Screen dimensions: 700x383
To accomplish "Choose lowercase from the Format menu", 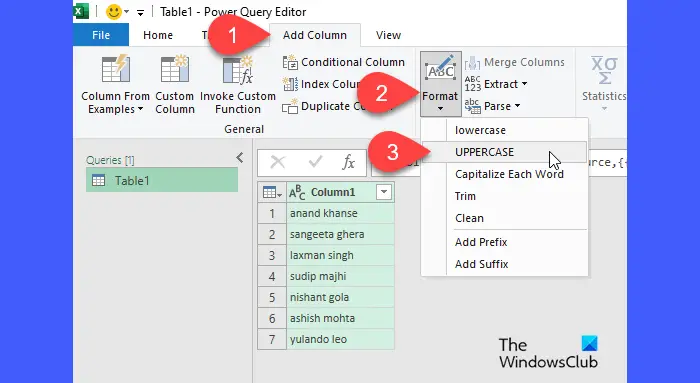I will click(504, 130).
